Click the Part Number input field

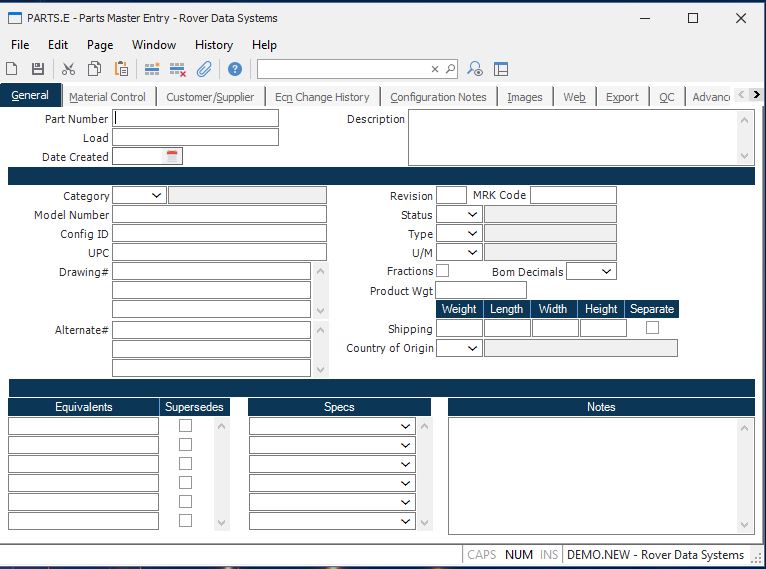pos(195,118)
